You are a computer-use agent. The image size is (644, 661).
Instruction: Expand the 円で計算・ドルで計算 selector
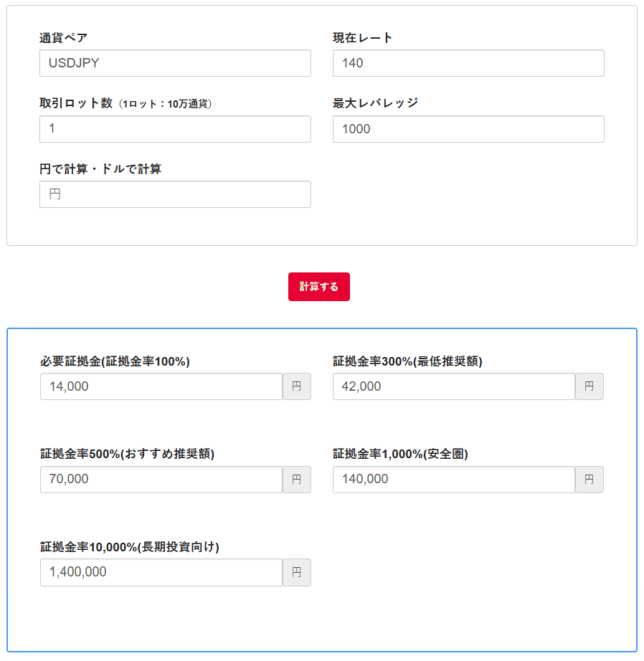point(175,194)
